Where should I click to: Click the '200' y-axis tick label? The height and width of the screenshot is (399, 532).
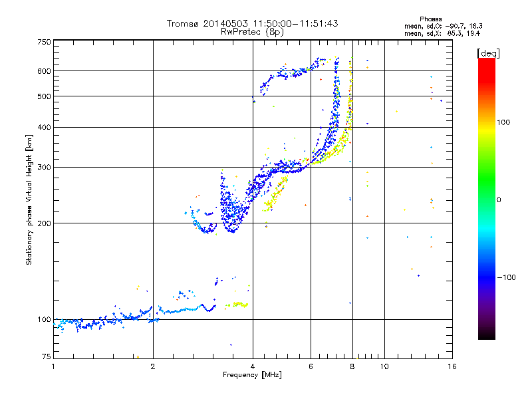pos(44,223)
